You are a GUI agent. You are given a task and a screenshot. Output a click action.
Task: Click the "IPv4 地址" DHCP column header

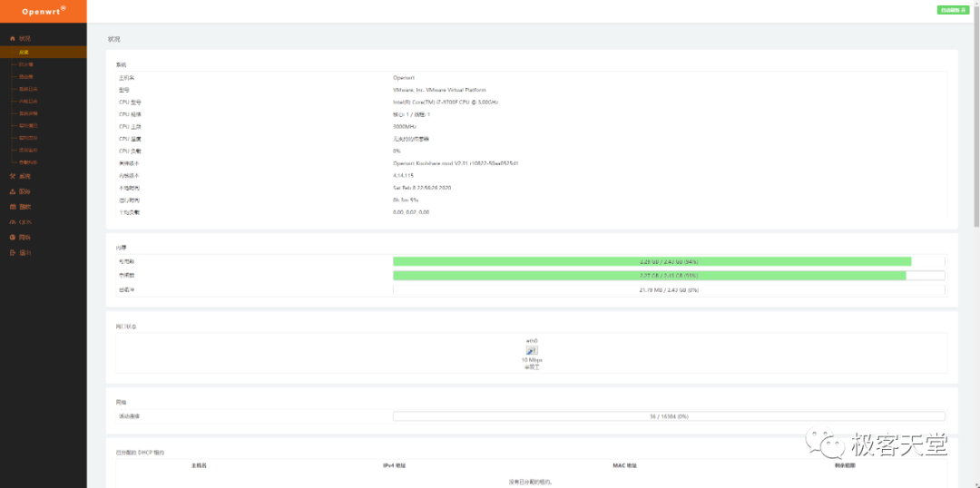tap(396, 465)
